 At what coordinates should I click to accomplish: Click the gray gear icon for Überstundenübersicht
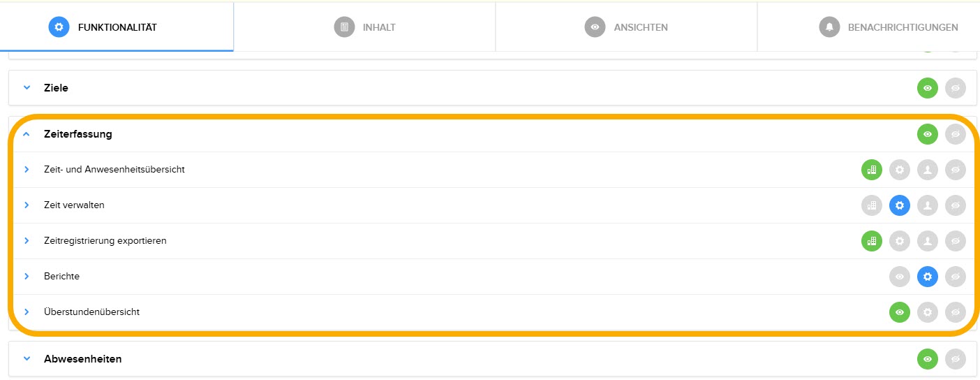(x=927, y=312)
